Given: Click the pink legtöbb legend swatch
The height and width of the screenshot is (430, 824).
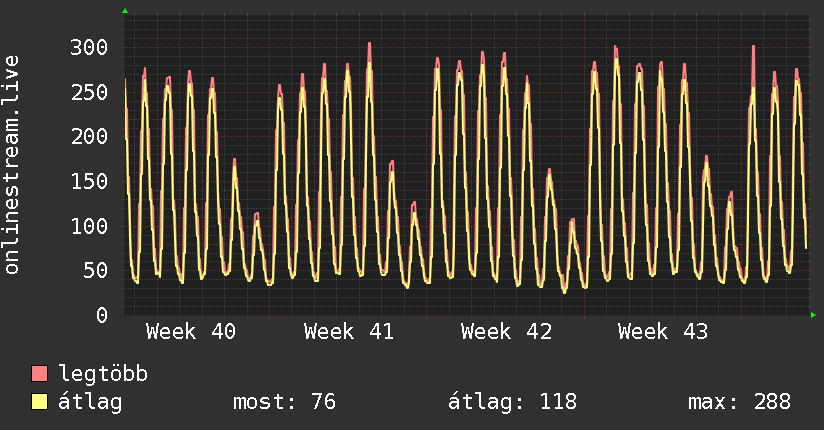Looking at the screenshot, I should pos(39,373).
